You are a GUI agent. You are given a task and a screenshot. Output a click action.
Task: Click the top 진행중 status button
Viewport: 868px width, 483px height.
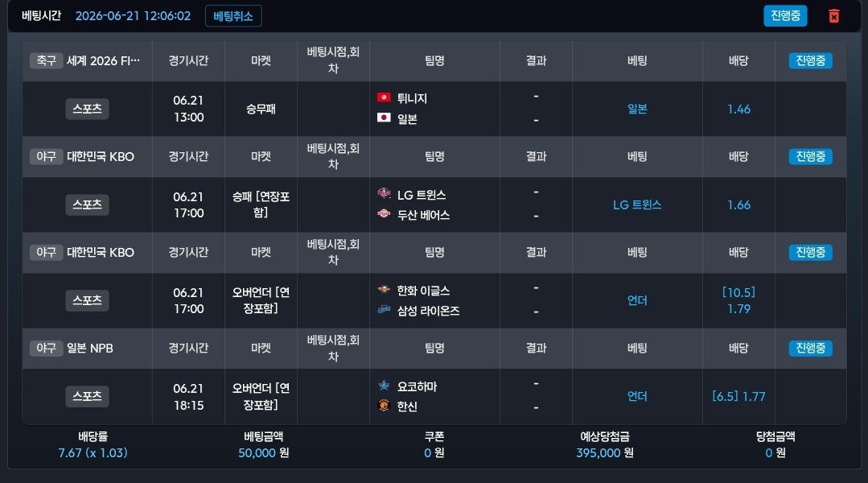click(785, 15)
